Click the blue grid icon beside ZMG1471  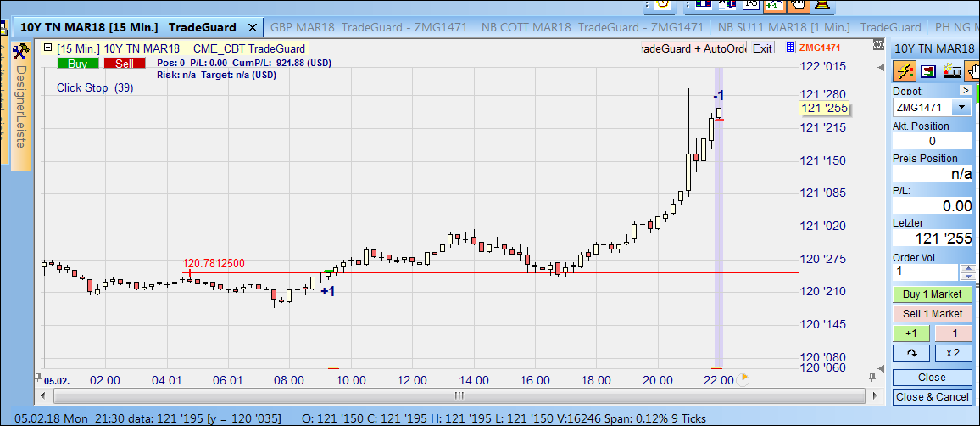point(791,48)
